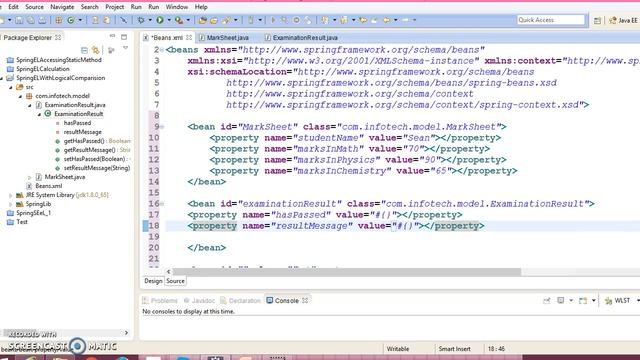Screen dimensions: 640x360
Task: Minimize the Package Explorer view
Action: pos(112,37)
